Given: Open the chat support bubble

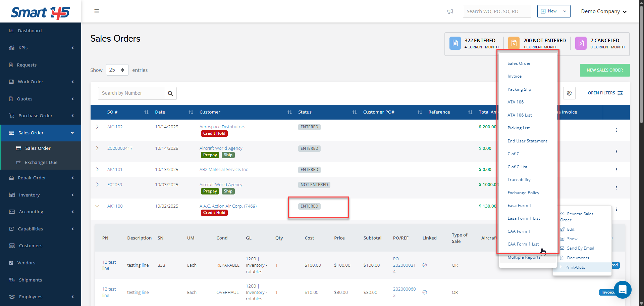Looking at the screenshot, I should (x=623, y=290).
